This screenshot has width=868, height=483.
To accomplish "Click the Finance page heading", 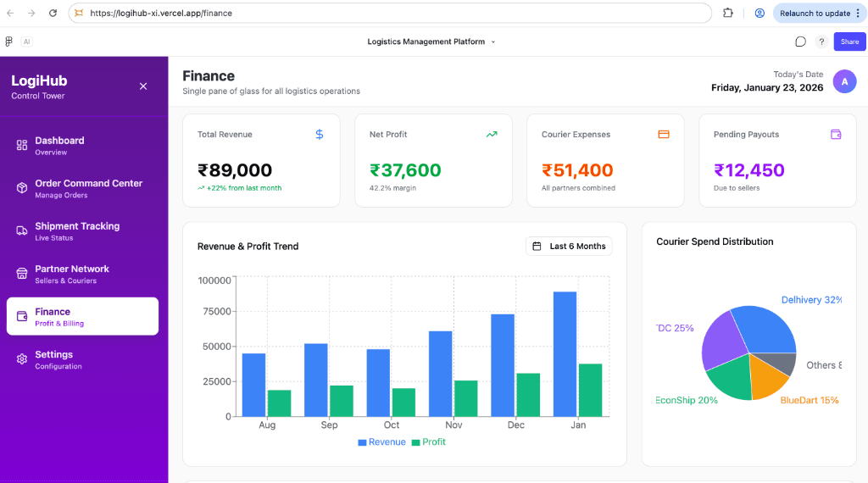I will point(209,75).
